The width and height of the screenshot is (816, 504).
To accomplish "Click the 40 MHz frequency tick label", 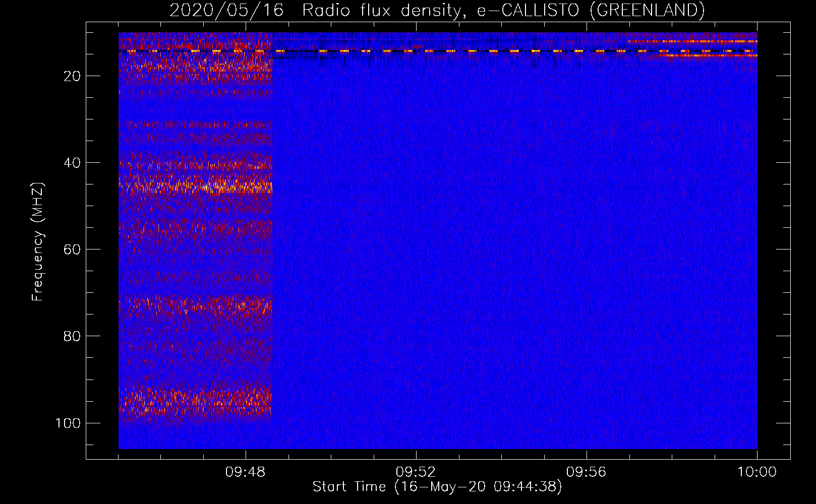I will [72, 163].
